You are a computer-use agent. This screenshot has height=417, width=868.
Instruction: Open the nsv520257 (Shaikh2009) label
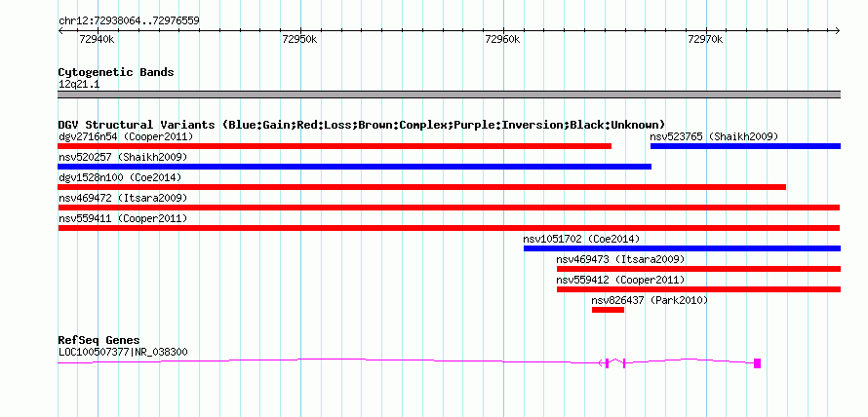tap(123, 157)
